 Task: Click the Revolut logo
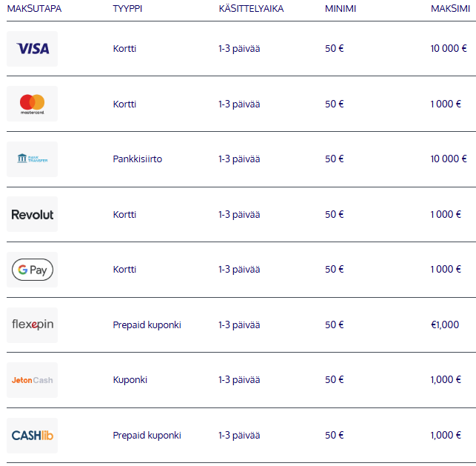pos(32,214)
